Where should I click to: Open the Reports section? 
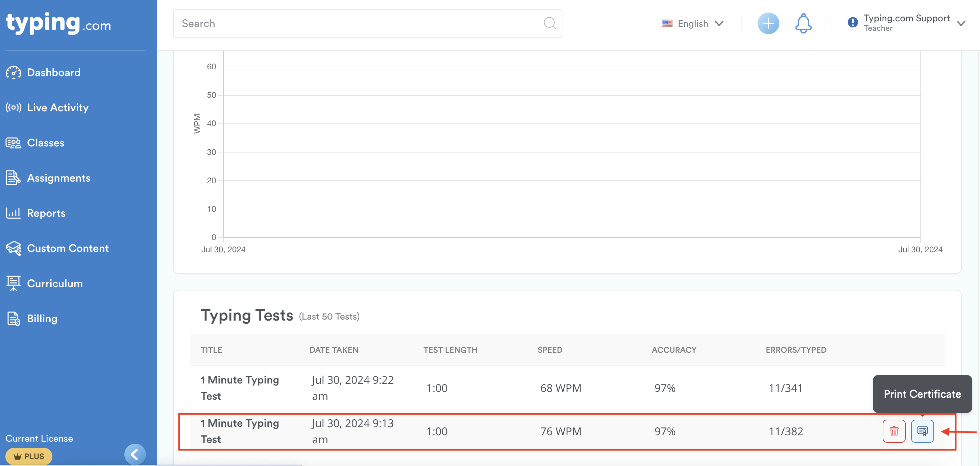click(46, 213)
